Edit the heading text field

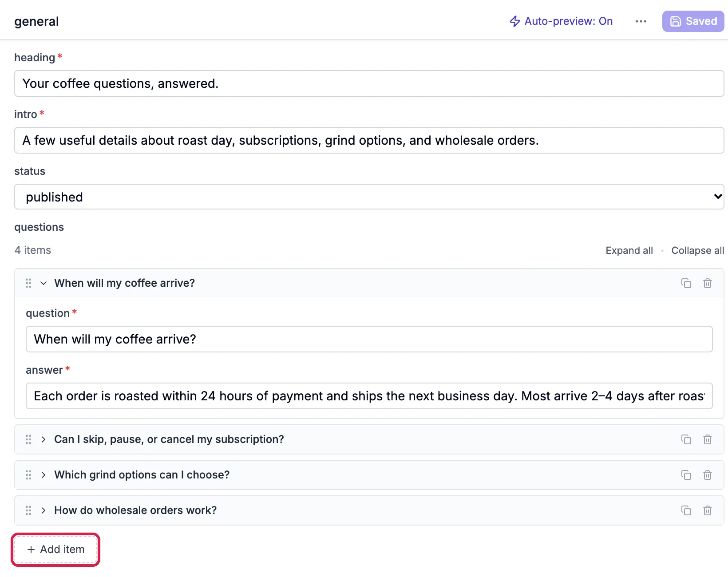coord(369,83)
